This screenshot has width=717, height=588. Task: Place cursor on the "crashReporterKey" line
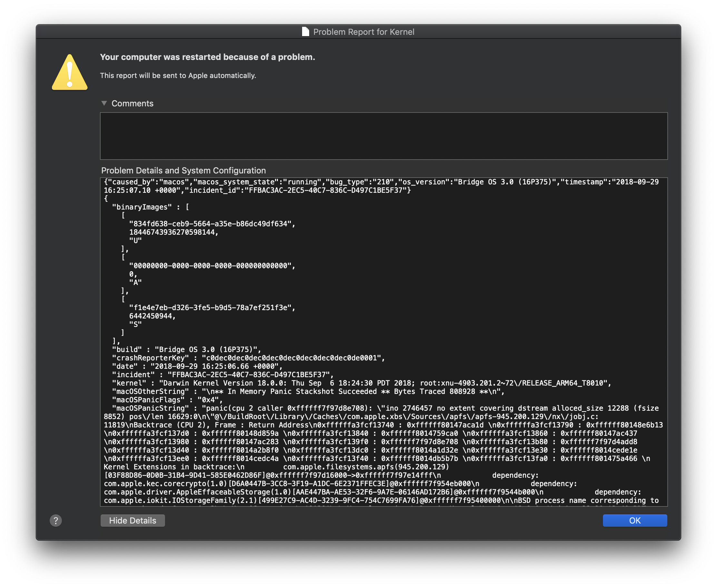(248, 358)
